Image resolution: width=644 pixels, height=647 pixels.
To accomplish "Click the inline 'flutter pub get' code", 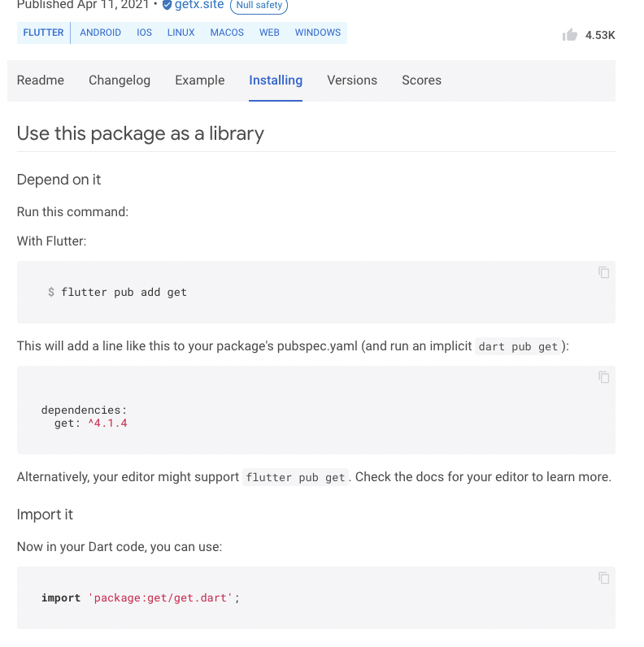I will pos(295,477).
